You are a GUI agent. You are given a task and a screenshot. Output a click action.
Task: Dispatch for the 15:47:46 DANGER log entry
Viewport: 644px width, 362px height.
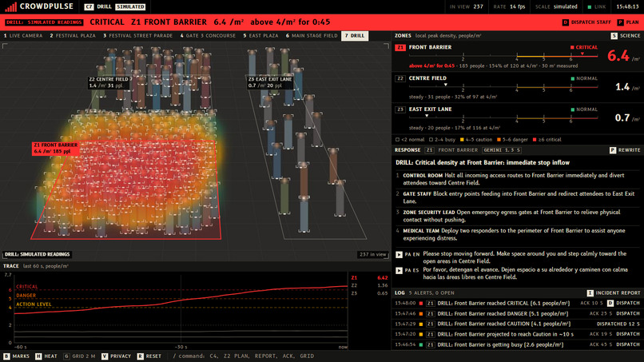628,313
